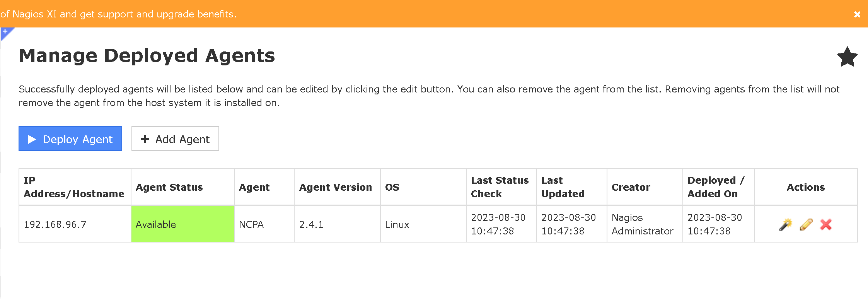Remove the agent with the red X icon
The height and width of the screenshot is (299, 868).
point(826,224)
